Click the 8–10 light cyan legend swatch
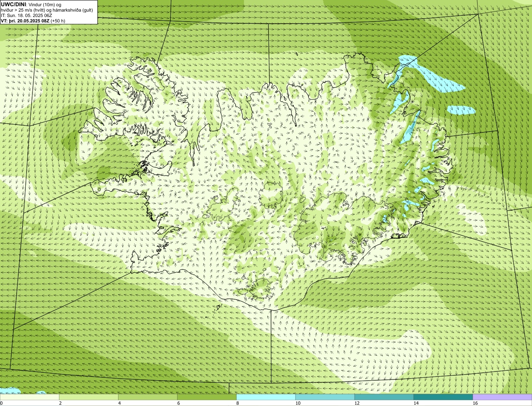 [x=266, y=397]
